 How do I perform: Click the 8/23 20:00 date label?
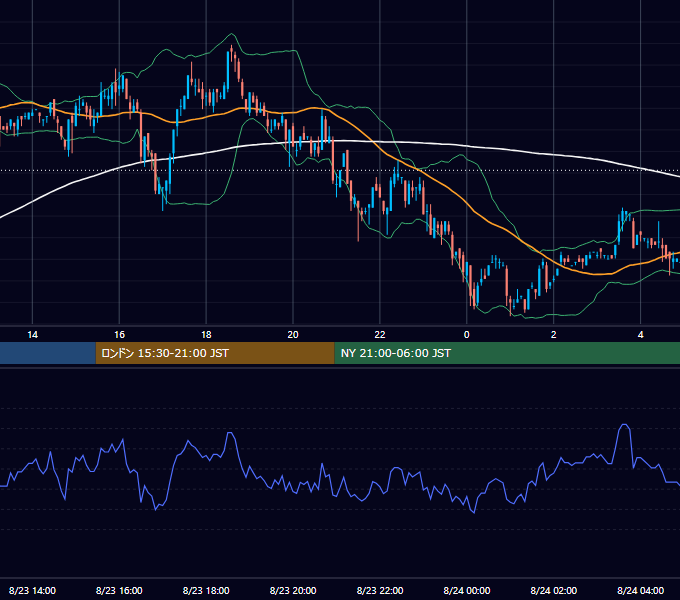tap(293, 590)
